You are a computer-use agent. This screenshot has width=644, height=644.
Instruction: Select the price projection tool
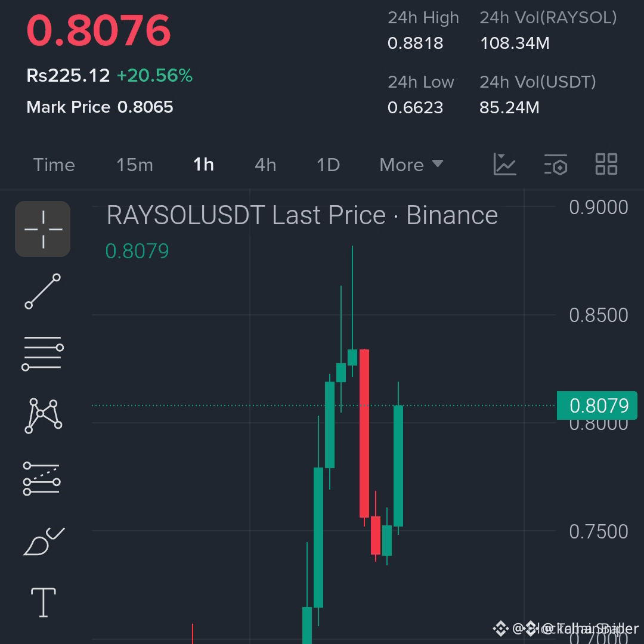pos(42,478)
